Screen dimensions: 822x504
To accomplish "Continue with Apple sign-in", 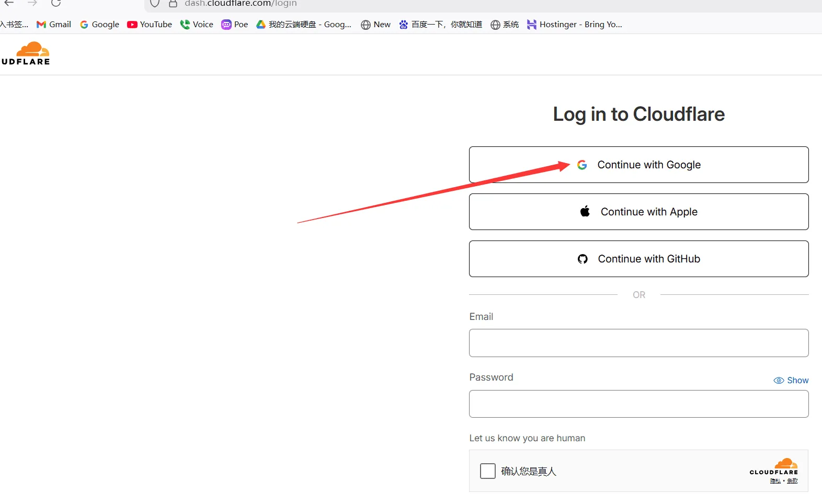I will pos(638,212).
